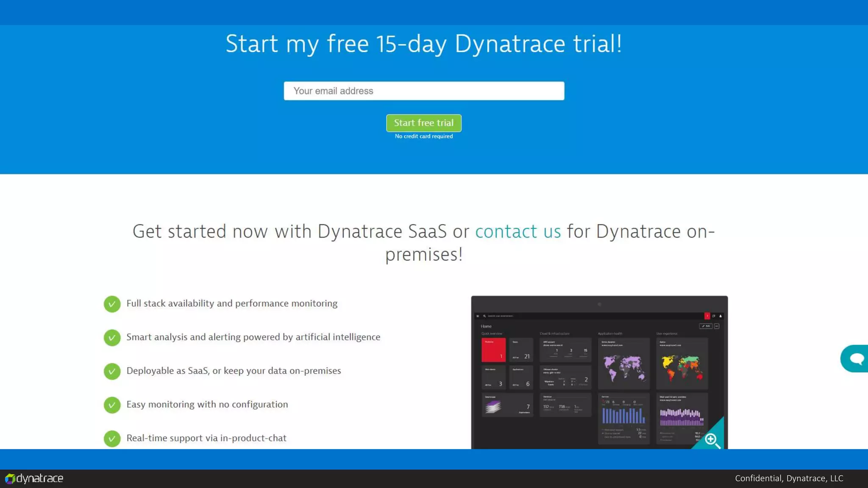Click 'Full stack availability and performance monitoring' text
The height and width of the screenshot is (488, 868).
[232, 303]
